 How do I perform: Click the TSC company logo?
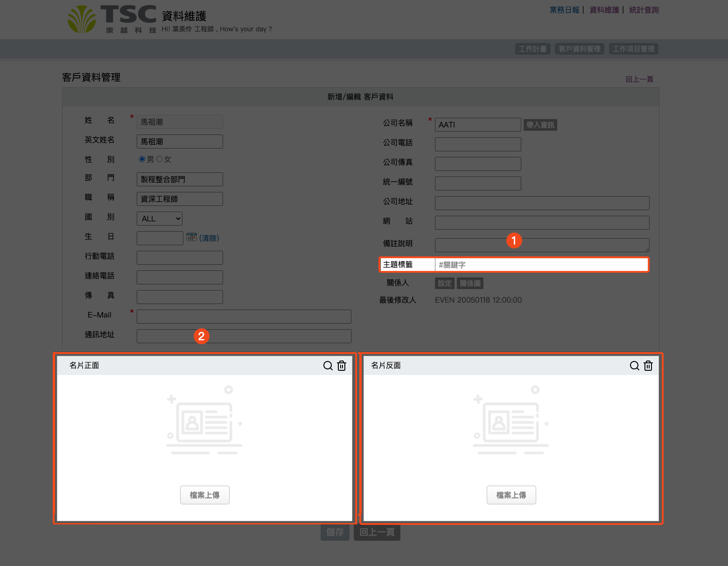pyautogui.click(x=112, y=19)
